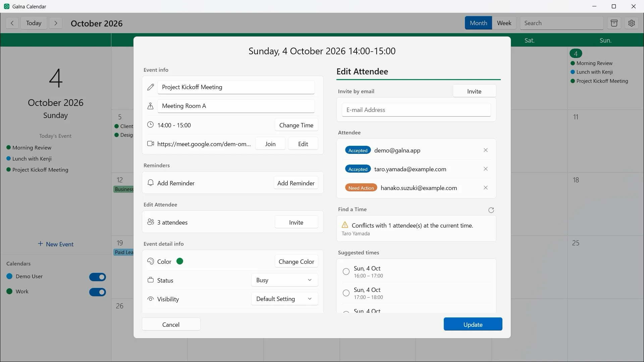The height and width of the screenshot is (362, 644).
Task: Toggle the Work calendar switch
Action: tap(98, 292)
